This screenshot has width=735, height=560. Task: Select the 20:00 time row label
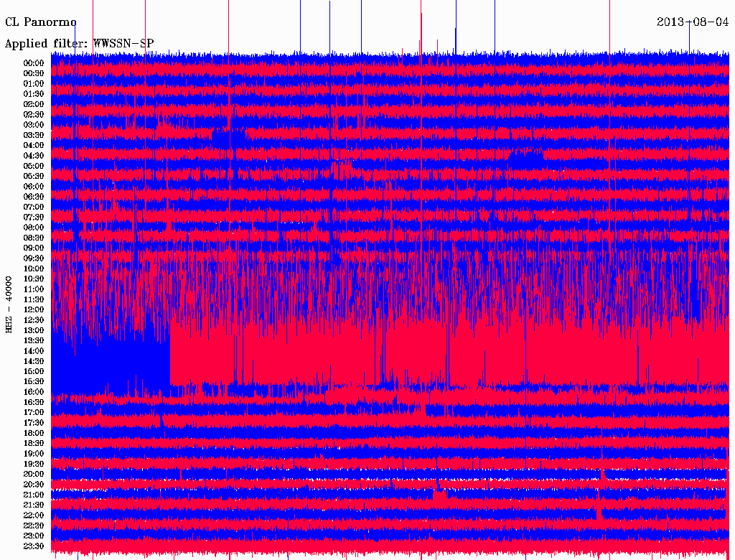coord(34,475)
